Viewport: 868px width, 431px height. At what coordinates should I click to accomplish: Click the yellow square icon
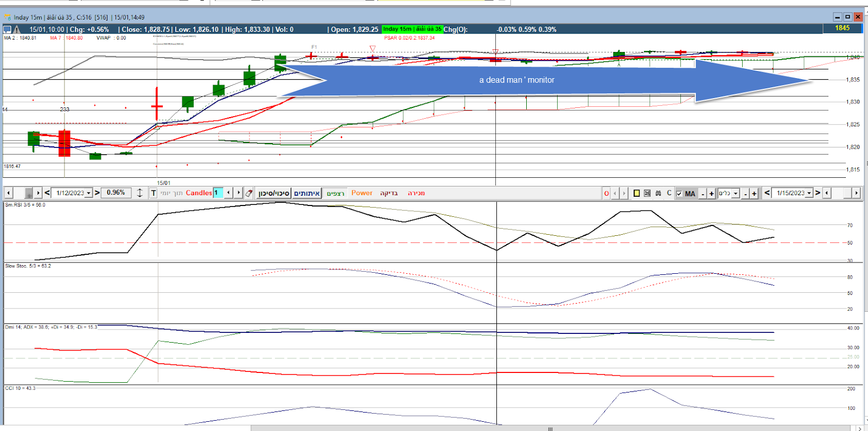637,194
